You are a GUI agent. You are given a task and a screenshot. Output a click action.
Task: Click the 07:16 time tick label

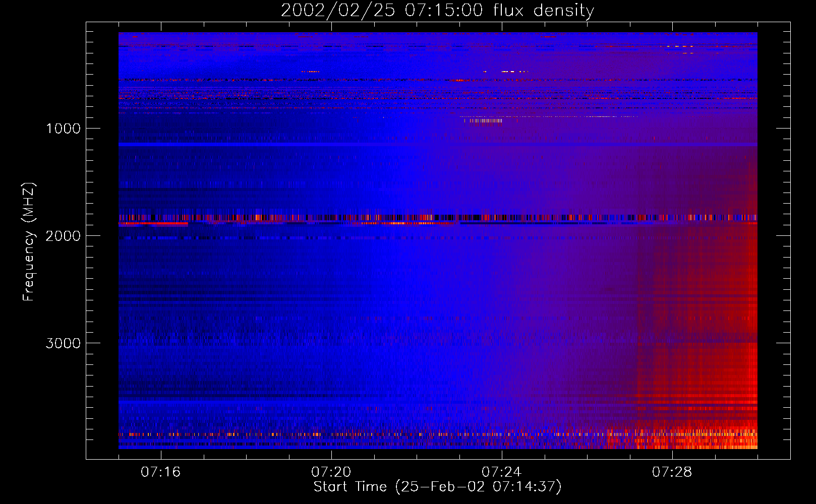[x=161, y=472]
